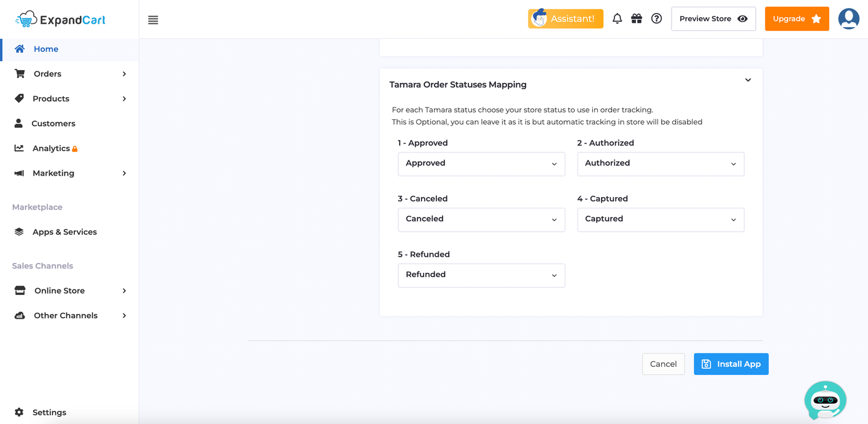This screenshot has height=424, width=868.
Task: Click 'This is Optional' helper text line
Action: 547,122
